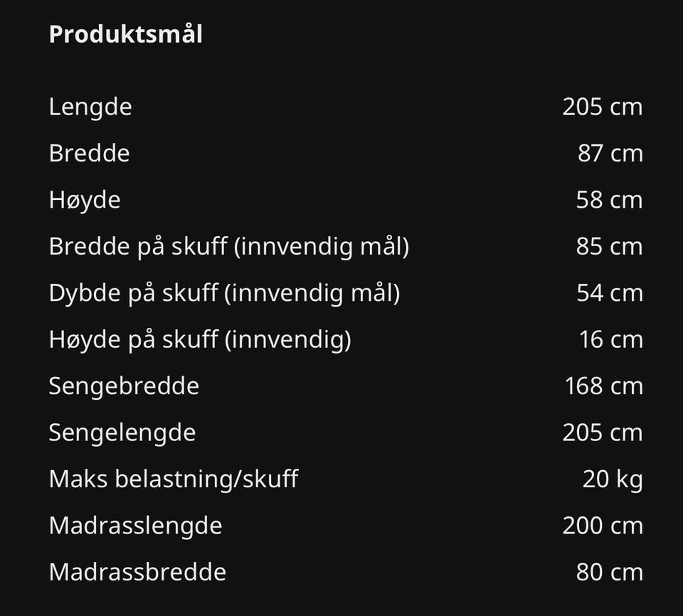
Task: Select Dybde på skuff (innvendig mål) label
Action: (x=224, y=292)
